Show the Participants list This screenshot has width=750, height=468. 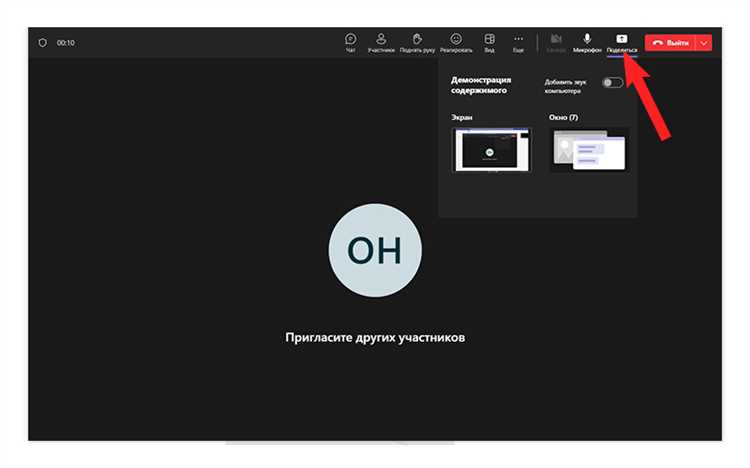381,42
